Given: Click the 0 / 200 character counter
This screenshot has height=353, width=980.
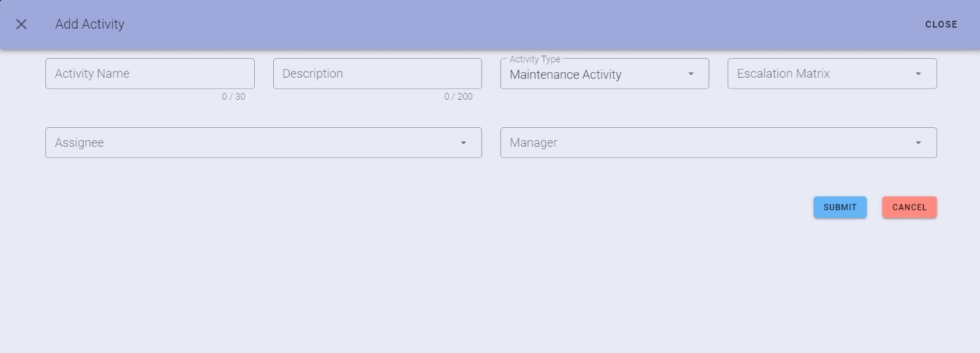Looking at the screenshot, I should click(x=458, y=97).
